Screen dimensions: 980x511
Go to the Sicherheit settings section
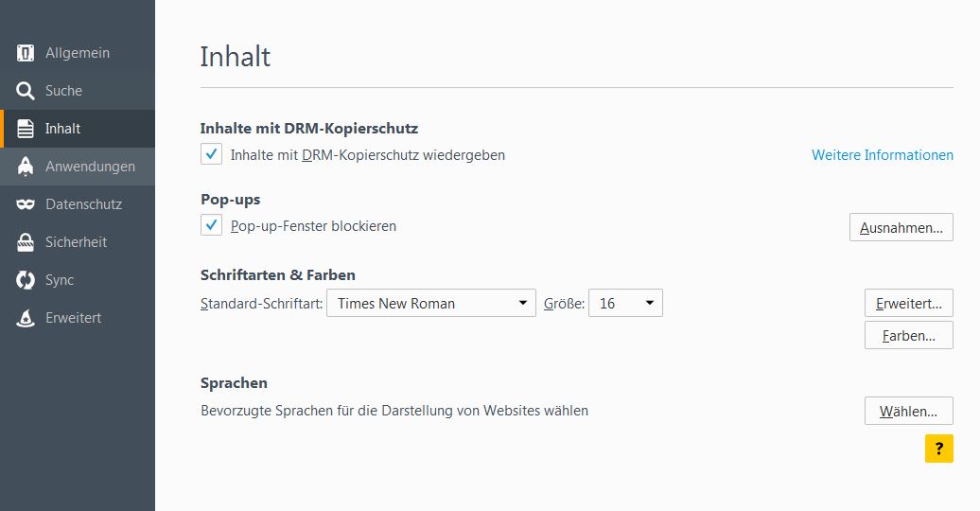[x=76, y=242]
